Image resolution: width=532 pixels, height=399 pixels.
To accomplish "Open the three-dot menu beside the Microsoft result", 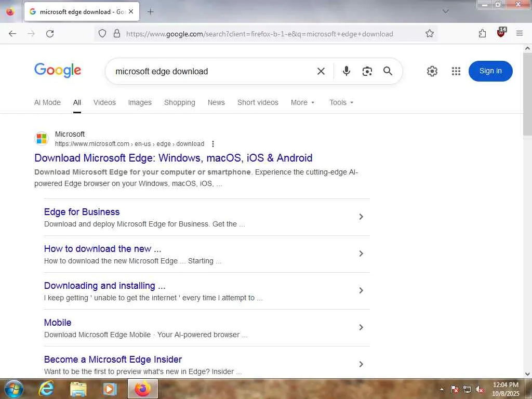I will coord(212,144).
